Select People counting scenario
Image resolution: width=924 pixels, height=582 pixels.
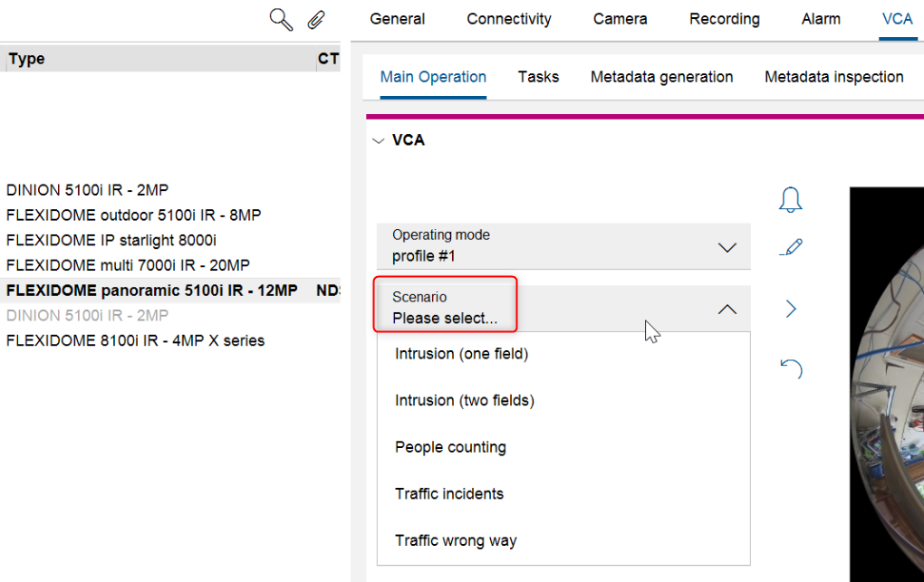coord(450,447)
